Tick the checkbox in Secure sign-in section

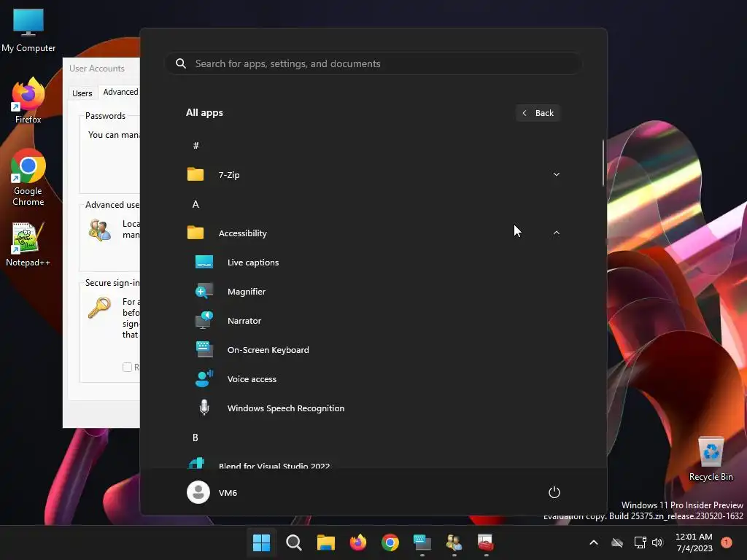tap(127, 367)
